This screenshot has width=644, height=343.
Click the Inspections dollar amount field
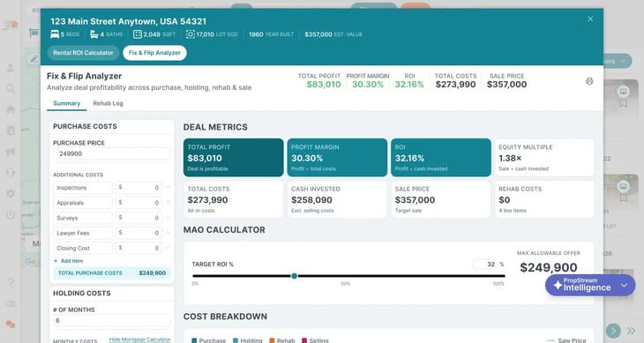pos(139,188)
